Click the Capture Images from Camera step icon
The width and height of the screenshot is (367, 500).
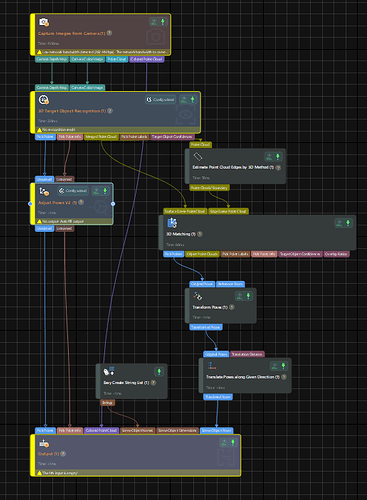pyautogui.click(x=44, y=22)
